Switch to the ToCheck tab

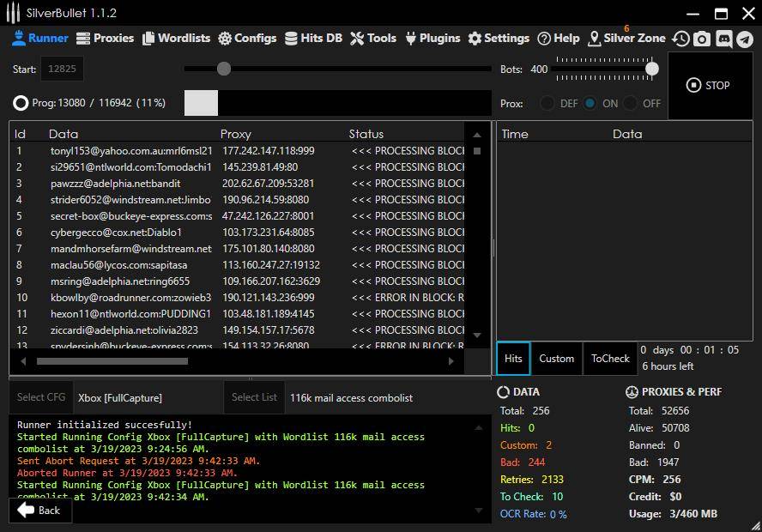(x=610, y=359)
